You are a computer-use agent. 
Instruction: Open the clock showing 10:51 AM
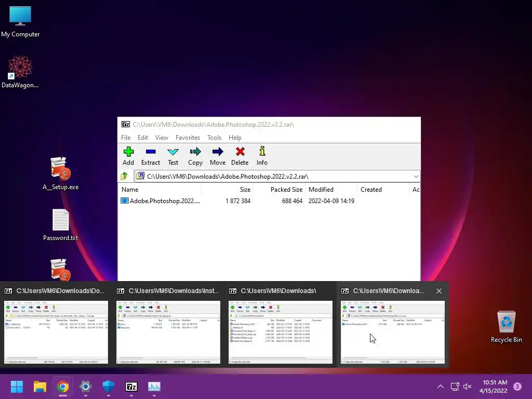[x=494, y=387]
